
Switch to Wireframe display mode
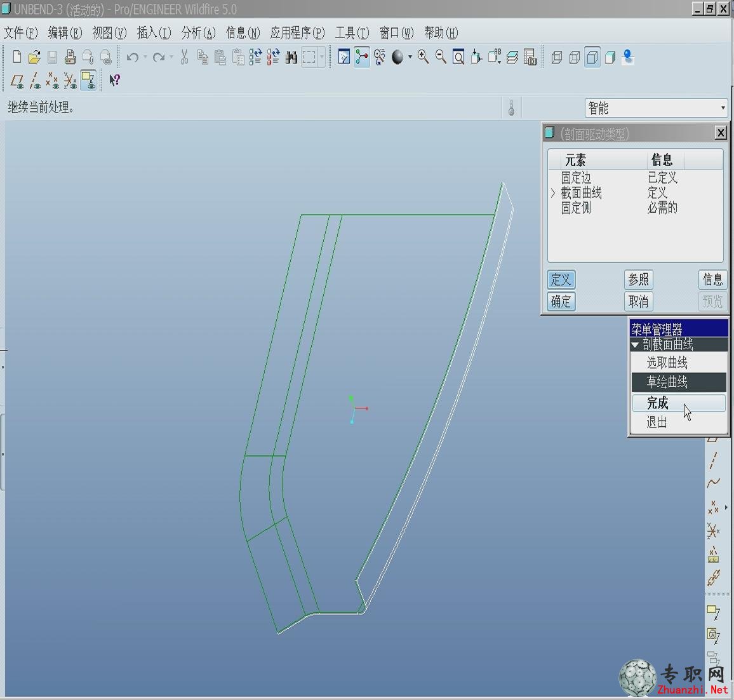tap(557, 57)
